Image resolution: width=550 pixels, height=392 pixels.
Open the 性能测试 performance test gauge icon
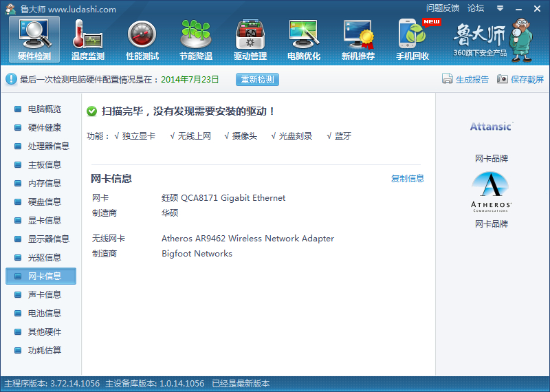[142, 39]
